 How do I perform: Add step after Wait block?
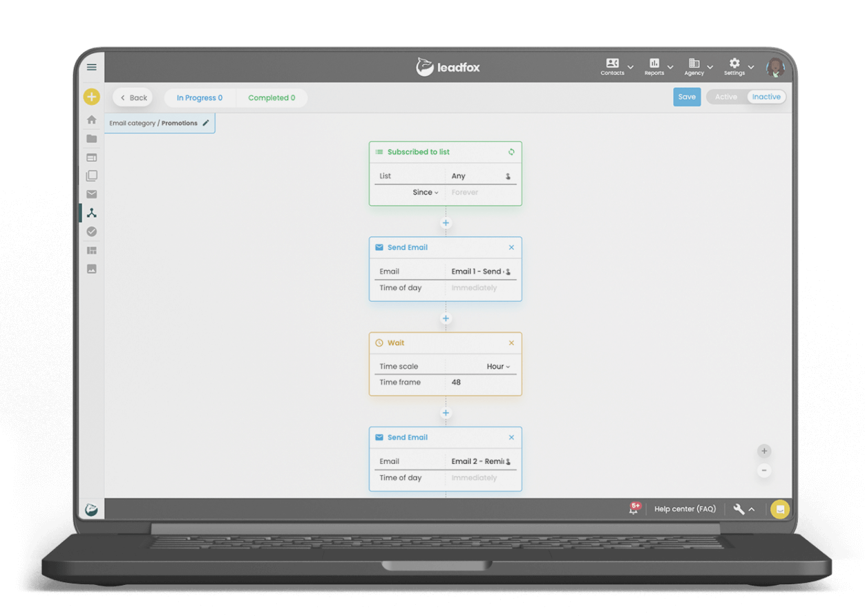tap(446, 413)
